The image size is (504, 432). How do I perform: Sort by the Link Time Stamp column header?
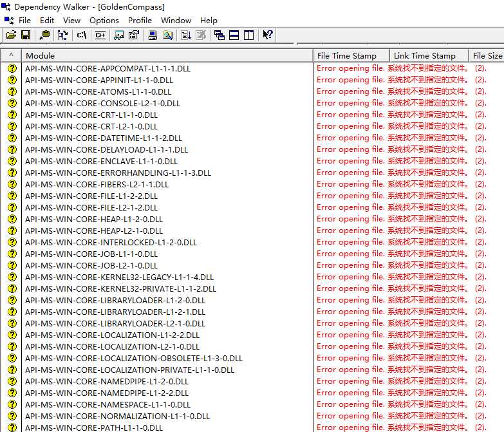tap(429, 55)
